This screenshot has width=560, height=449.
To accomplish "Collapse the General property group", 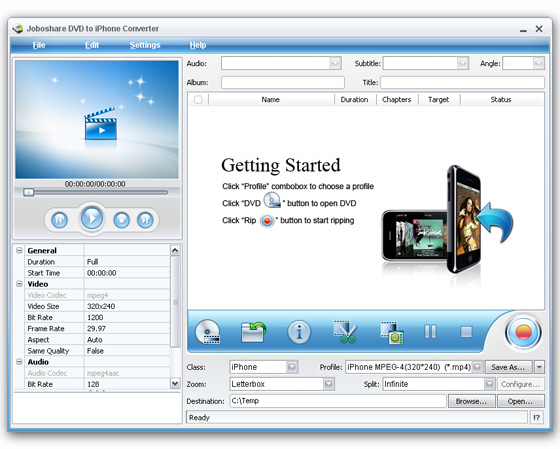I will (x=19, y=250).
